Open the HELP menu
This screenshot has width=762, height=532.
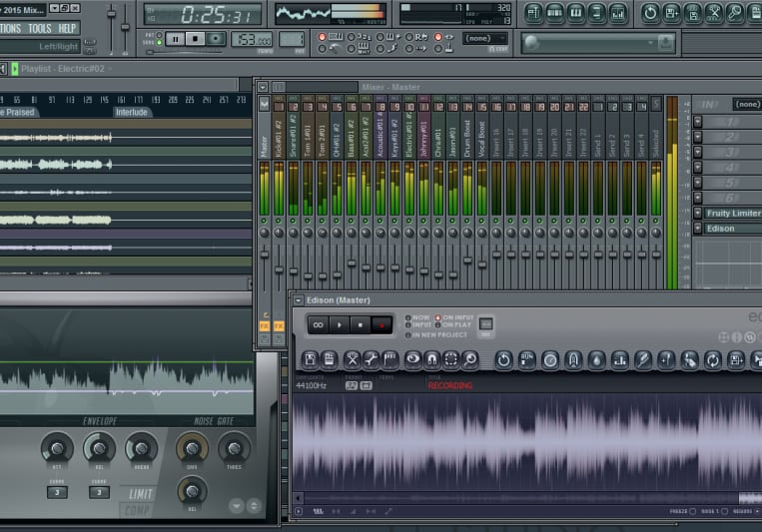(67, 28)
